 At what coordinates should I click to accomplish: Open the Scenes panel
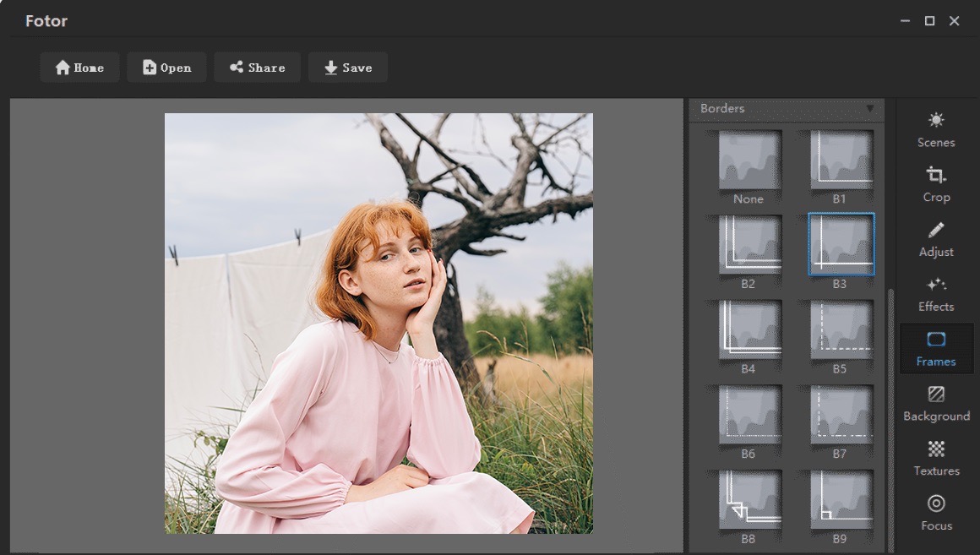click(935, 130)
